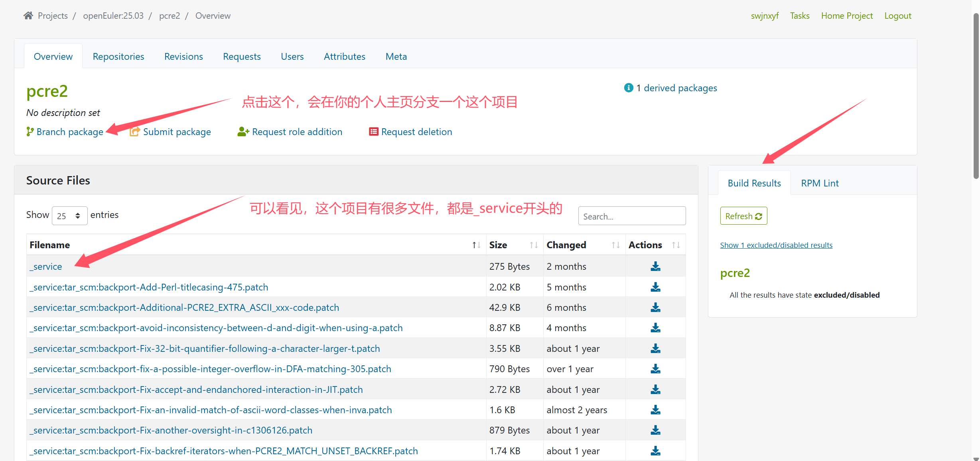Click the red Request deletion icon
Viewport: 980px width, 461px height.
coord(373,131)
